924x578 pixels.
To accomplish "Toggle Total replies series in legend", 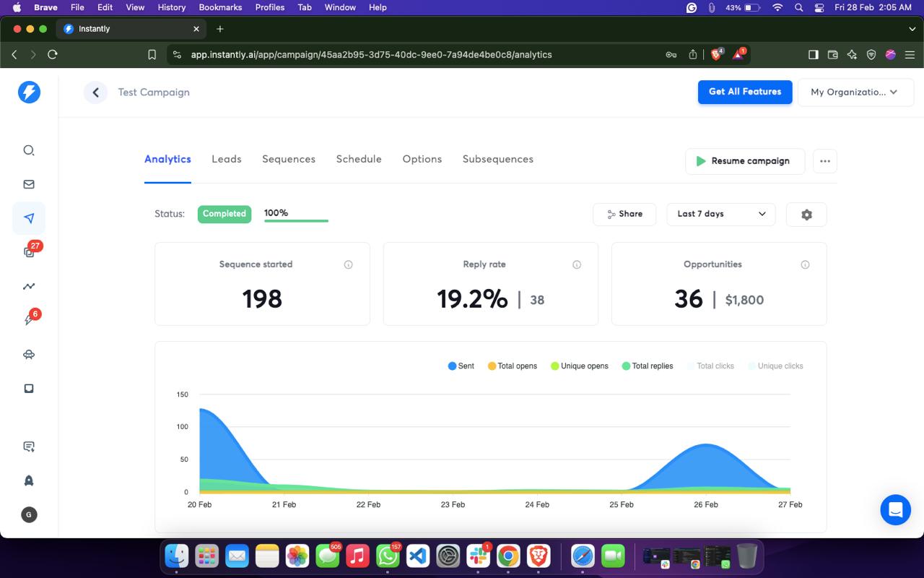I will [648, 366].
